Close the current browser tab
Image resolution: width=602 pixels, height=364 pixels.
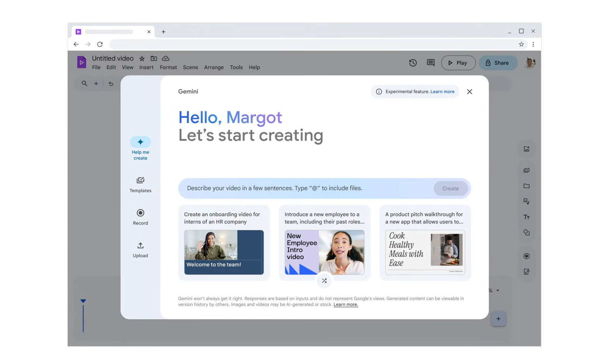point(149,32)
